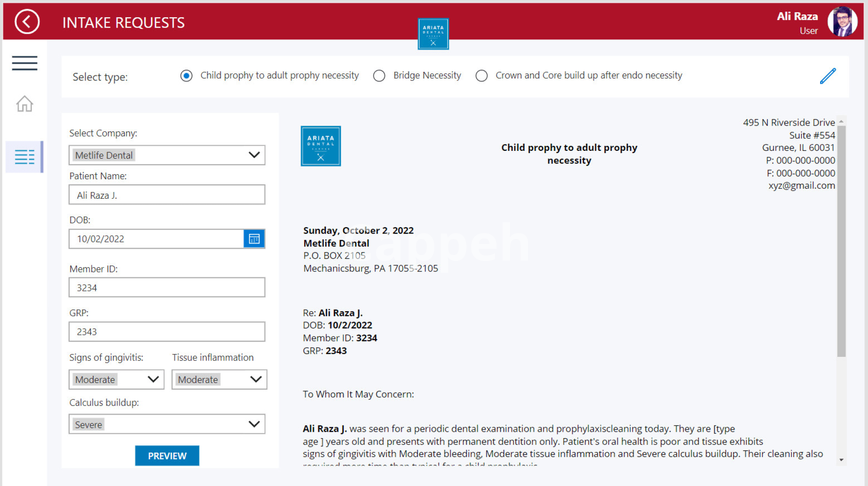Select Child prophy to adult prophy necessity
The width and height of the screenshot is (868, 486).
(186, 76)
